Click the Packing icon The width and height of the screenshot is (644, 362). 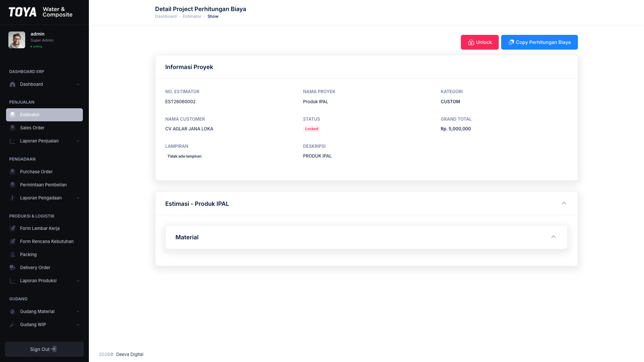coord(12,255)
